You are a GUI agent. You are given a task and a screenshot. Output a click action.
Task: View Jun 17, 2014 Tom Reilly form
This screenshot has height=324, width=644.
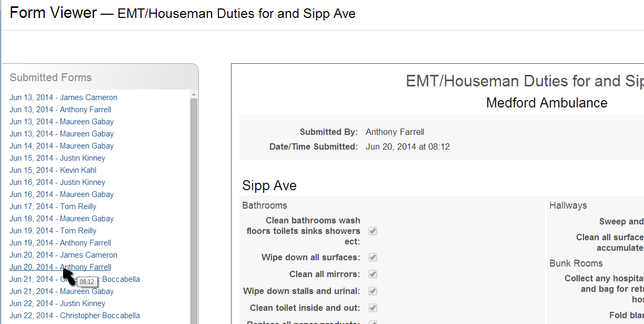[x=53, y=207]
